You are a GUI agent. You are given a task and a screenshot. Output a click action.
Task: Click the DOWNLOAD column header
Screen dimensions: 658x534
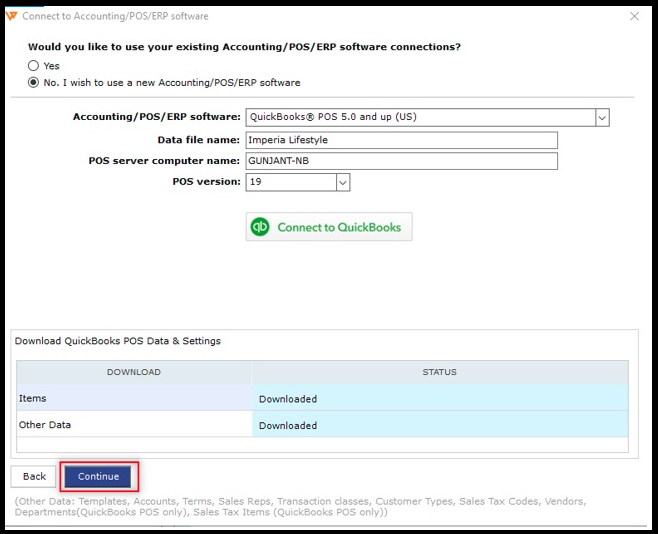click(134, 372)
